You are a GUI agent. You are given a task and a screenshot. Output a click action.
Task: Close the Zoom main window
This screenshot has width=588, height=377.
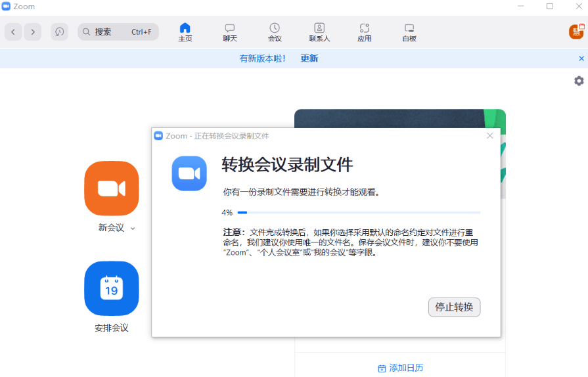(579, 7)
